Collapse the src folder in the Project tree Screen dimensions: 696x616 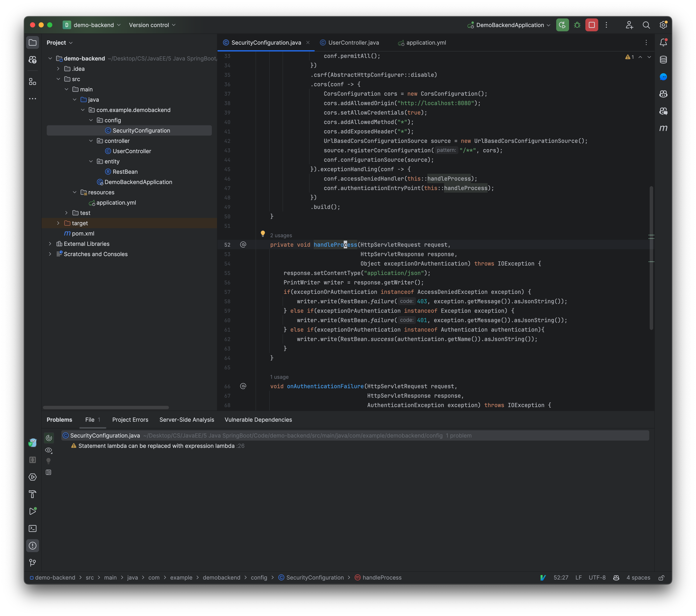[x=59, y=79]
